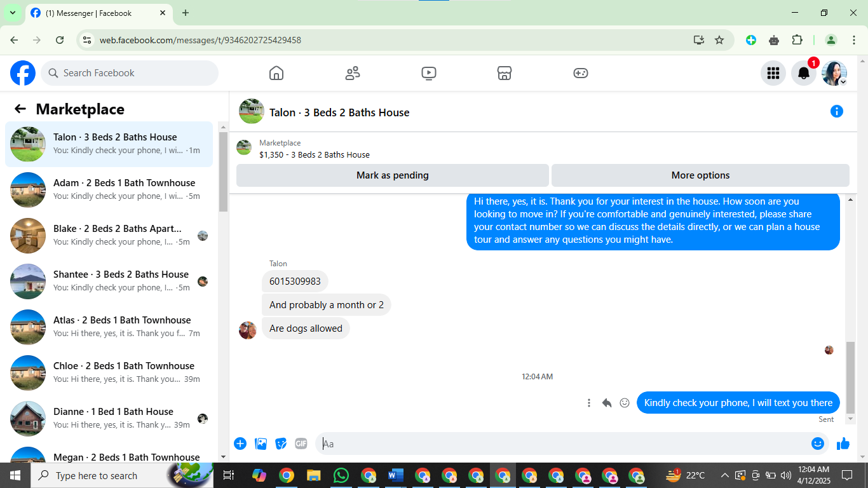Image resolution: width=868 pixels, height=488 pixels.
Task: Click the Mark as pending button
Action: coord(393,175)
